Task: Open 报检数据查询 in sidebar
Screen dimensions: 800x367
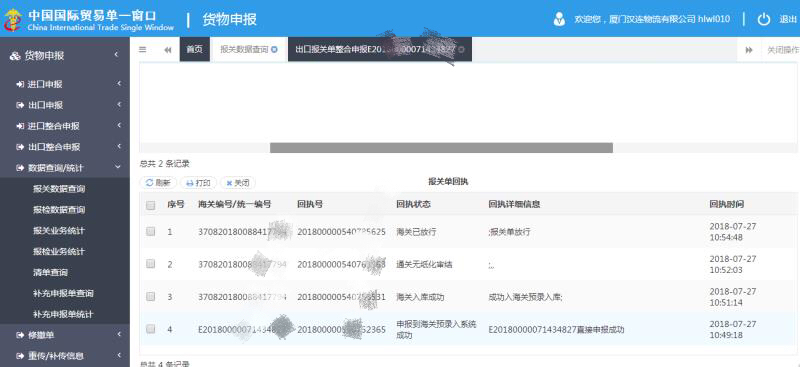Action: click(59, 210)
